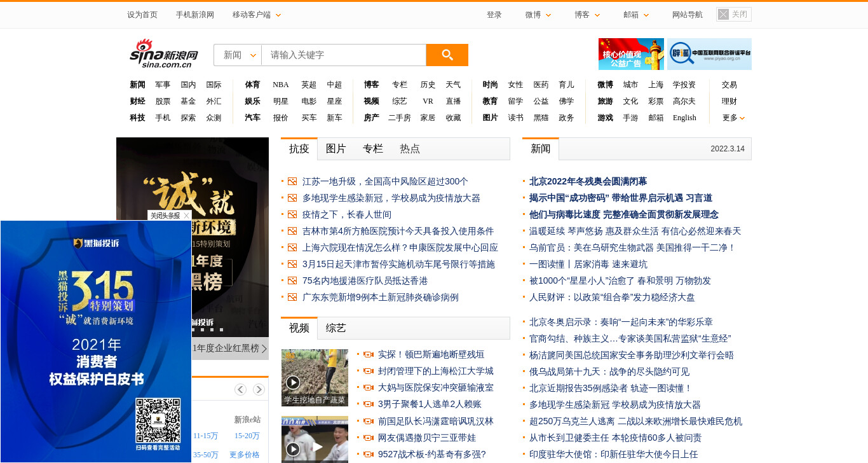This screenshot has height=463, width=868.
Task: Open the 科技 nav category
Action: [137, 118]
